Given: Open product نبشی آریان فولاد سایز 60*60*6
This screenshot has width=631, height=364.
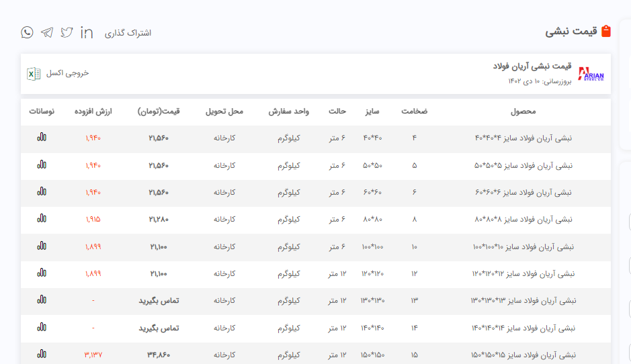Looking at the screenshot, I should coord(523,192).
